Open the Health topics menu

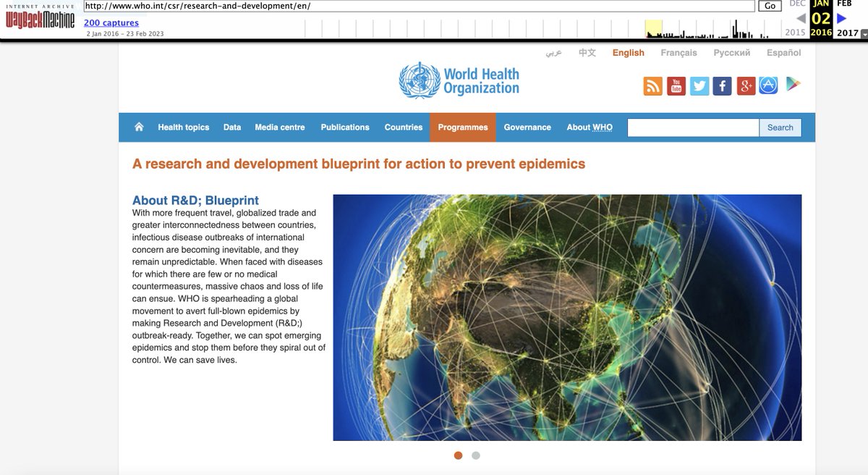click(x=183, y=127)
